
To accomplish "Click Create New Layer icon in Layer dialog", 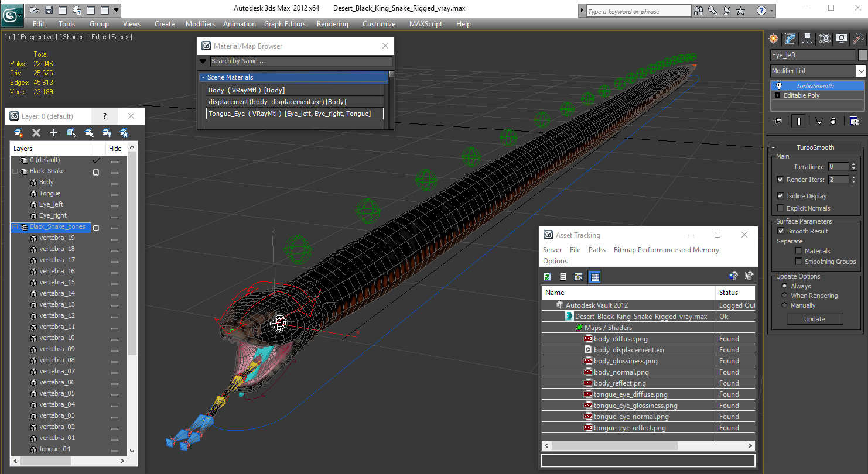I will click(19, 133).
